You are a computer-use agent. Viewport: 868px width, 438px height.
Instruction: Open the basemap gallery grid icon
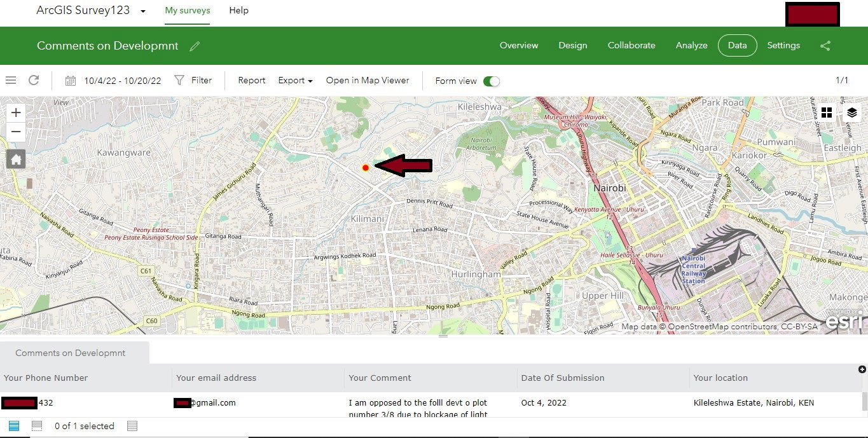(x=827, y=113)
